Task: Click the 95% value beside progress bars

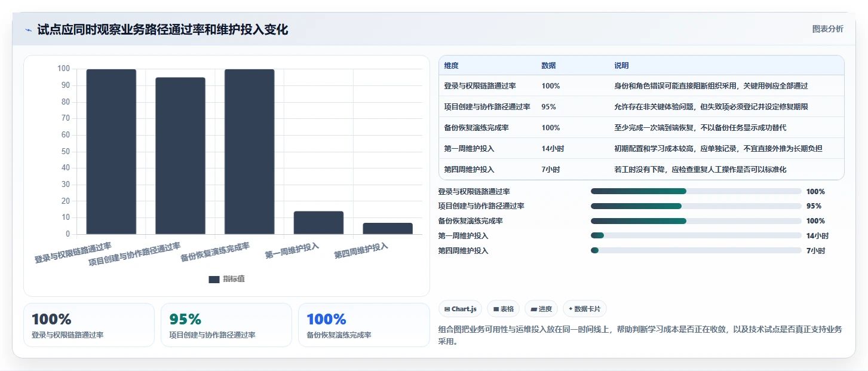Action: pos(814,206)
